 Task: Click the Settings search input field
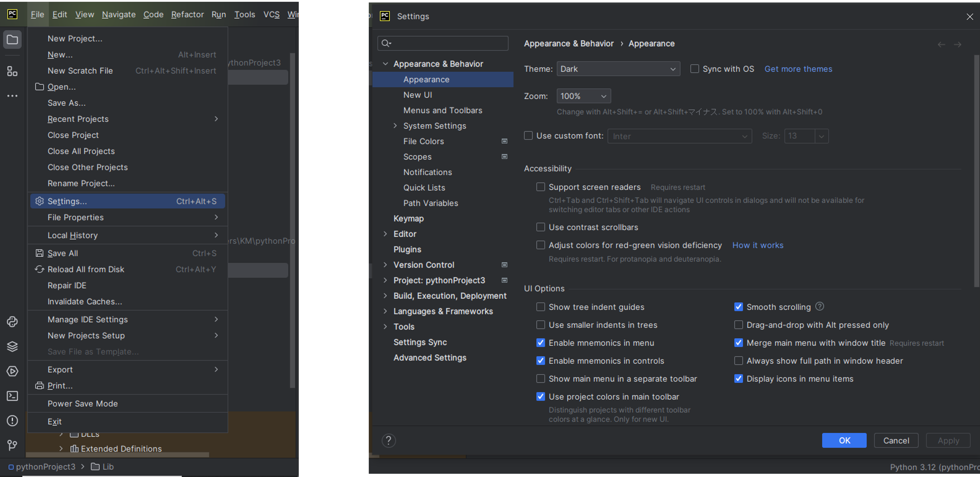(x=443, y=43)
